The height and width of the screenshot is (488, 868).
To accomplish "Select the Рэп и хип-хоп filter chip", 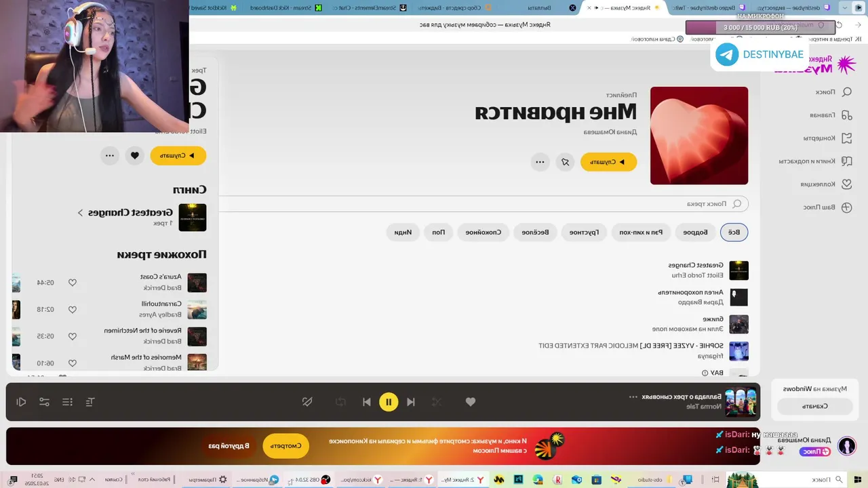I will coord(641,232).
